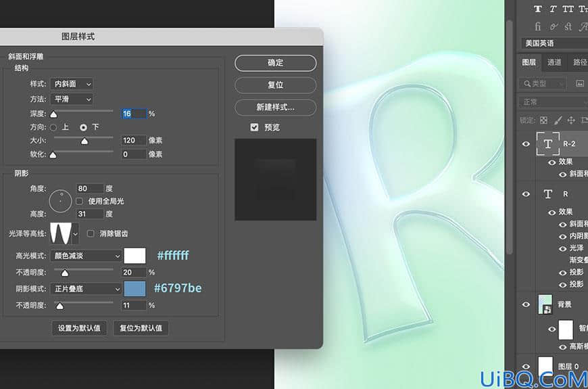The image size is (588, 389).
Task: Click the 大小 field showing 120
Action: pos(134,141)
